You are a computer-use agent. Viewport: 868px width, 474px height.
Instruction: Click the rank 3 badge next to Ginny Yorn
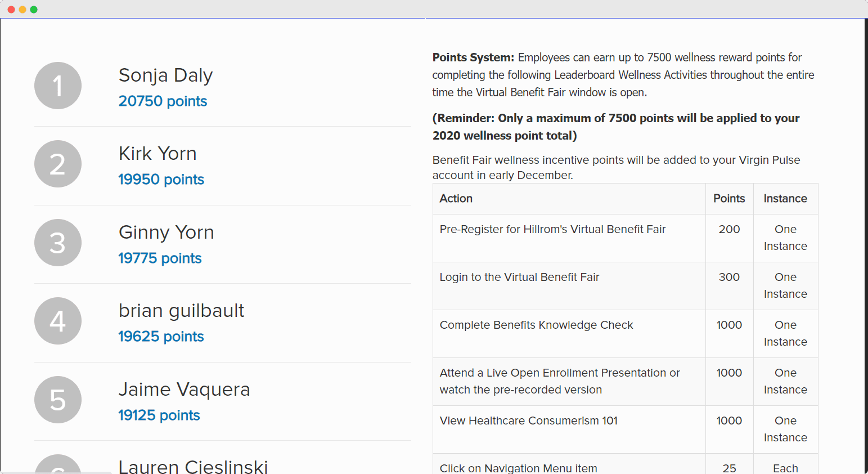57,243
